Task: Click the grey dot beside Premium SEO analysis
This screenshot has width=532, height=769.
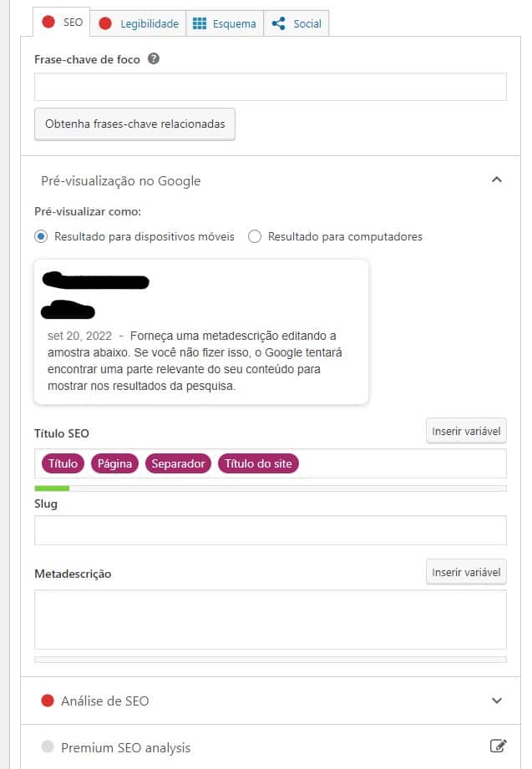Action: tap(48, 747)
